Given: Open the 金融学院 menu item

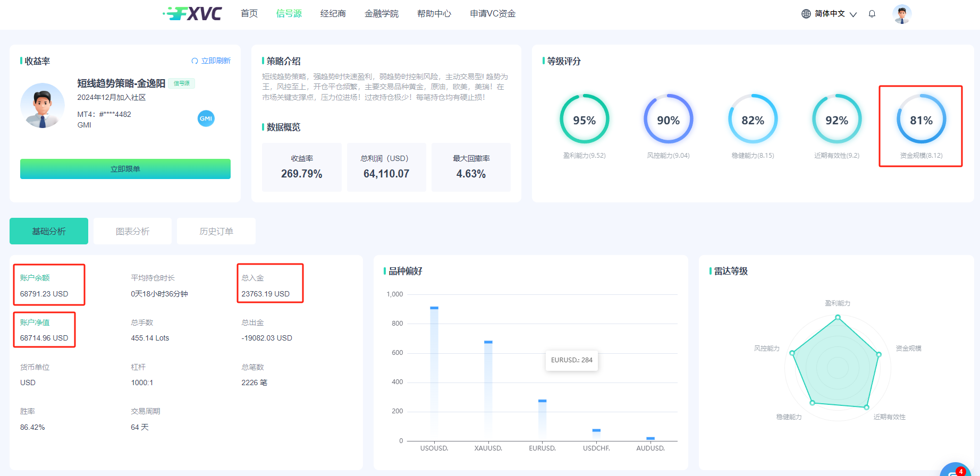Looking at the screenshot, I should tap(381, 14).
